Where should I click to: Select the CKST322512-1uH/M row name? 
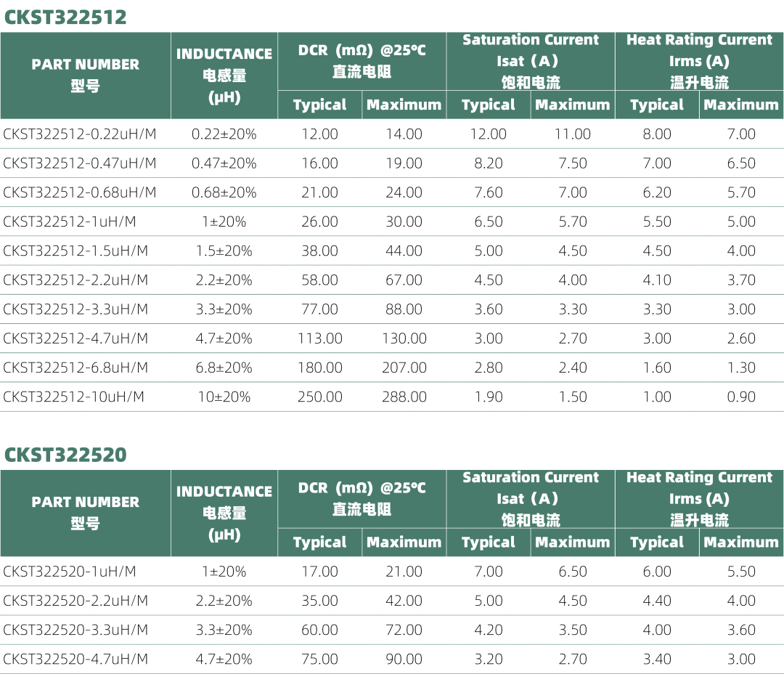70,222
